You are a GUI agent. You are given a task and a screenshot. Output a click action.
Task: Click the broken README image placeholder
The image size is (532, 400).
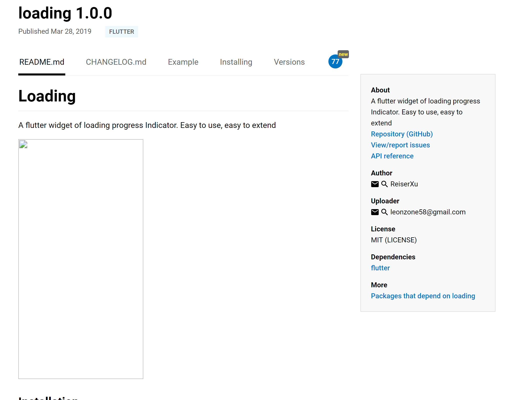point(81,259)
